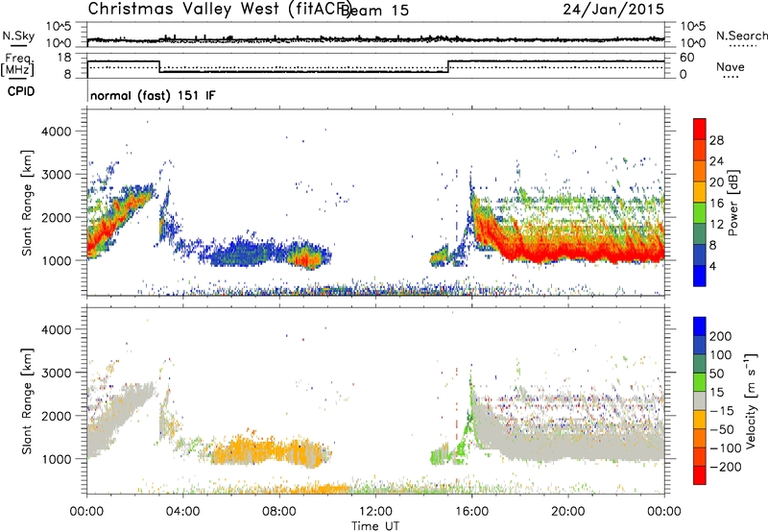Click the "Freq. [MHz]" axis label
Screen dimensions: 768x532
[18, 65]
